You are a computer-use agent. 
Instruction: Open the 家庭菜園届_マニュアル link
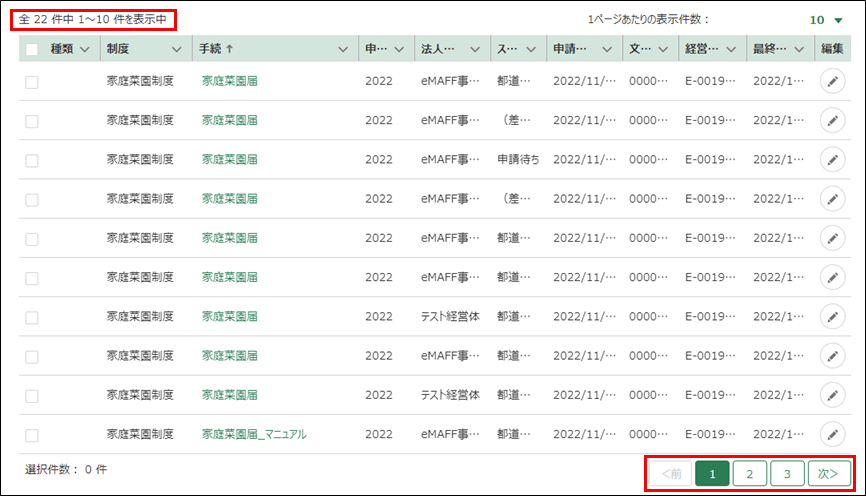[253, 434]
